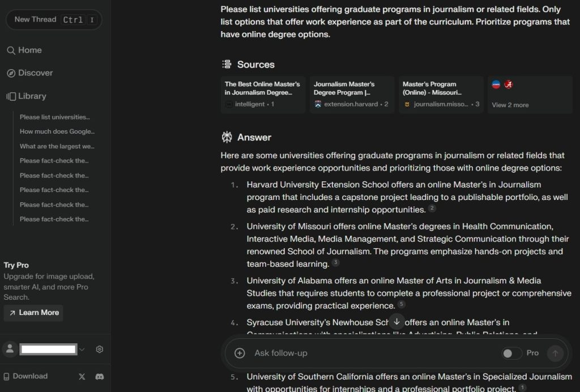Click the Library books icon

(x=11, y=96)
